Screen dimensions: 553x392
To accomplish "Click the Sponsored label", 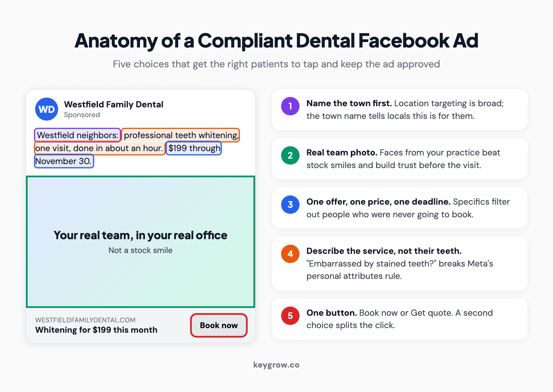I will pyautogui.click(x=82, y=115).
